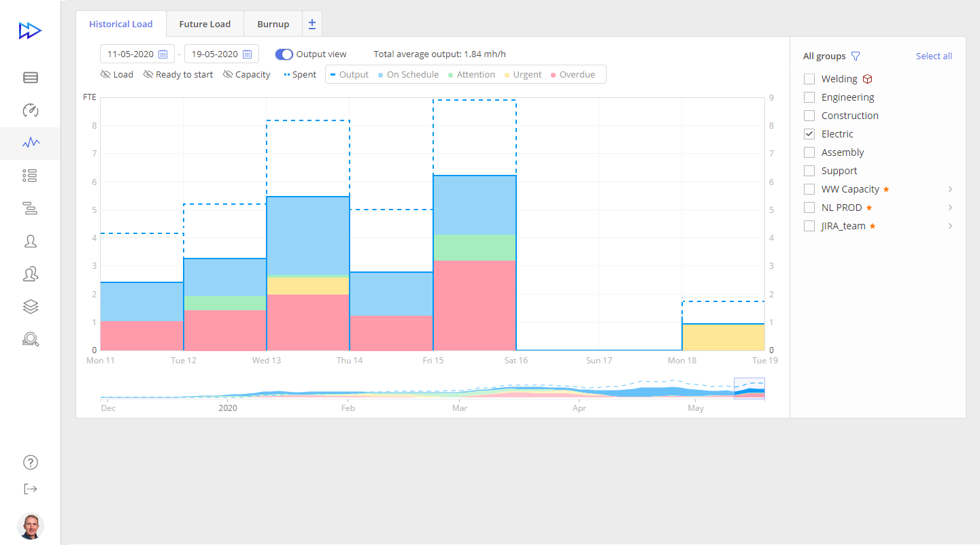Expand the WW Capacity group
This screenshot has height=545, width=980.
950,189
